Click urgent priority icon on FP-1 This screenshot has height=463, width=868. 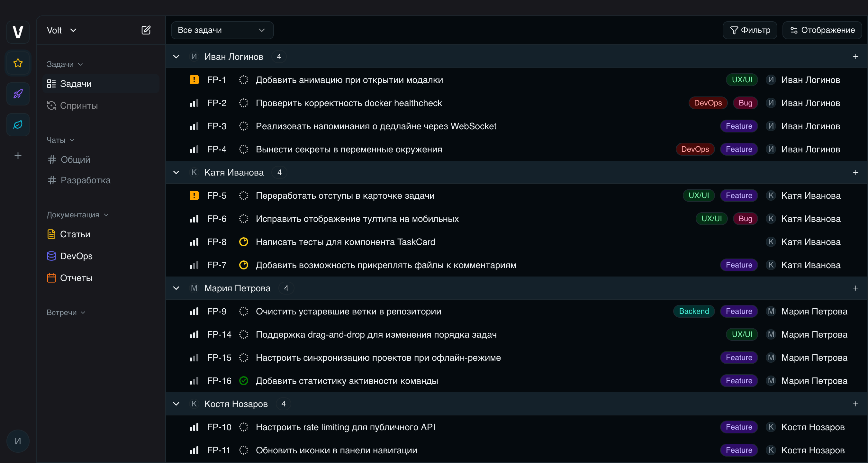(x=194, y=80)
